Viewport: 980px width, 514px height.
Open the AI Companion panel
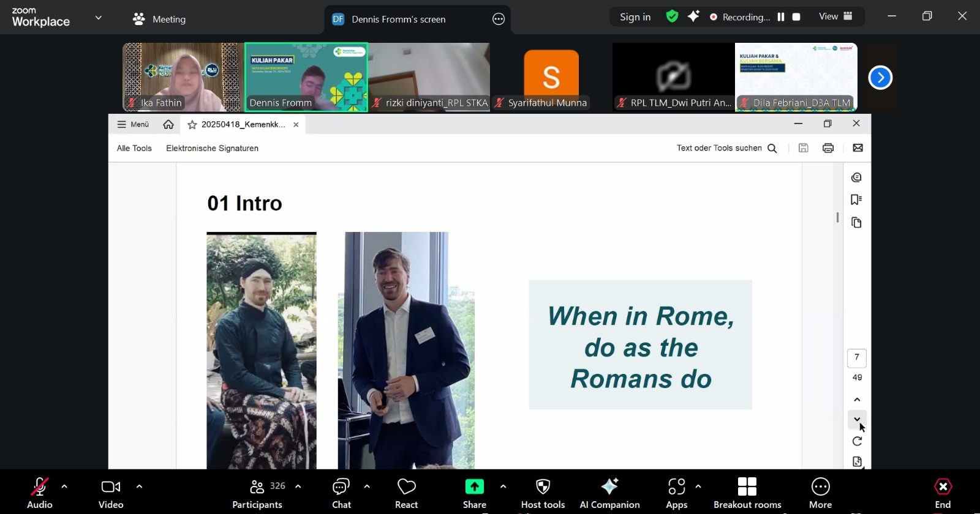click(609, 493)
